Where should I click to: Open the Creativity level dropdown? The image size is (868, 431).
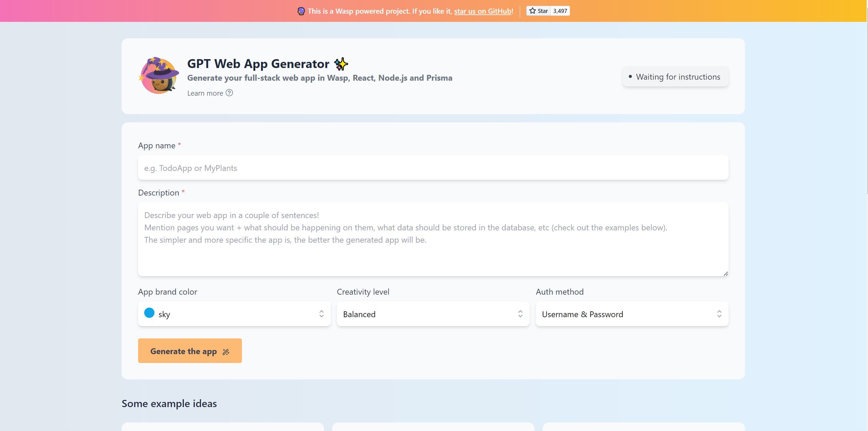tap(433, 314)
